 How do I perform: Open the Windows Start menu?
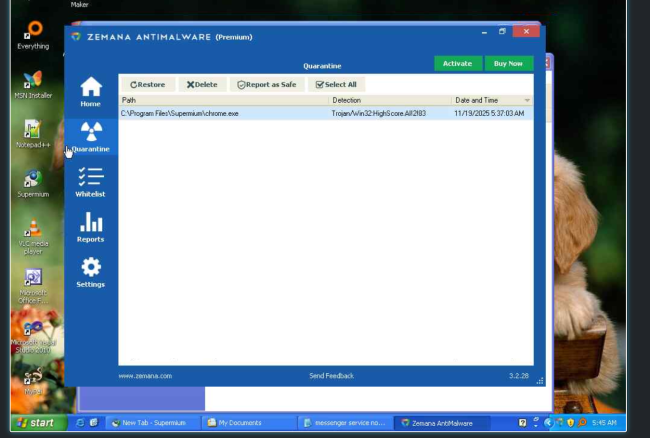(38, 423)
